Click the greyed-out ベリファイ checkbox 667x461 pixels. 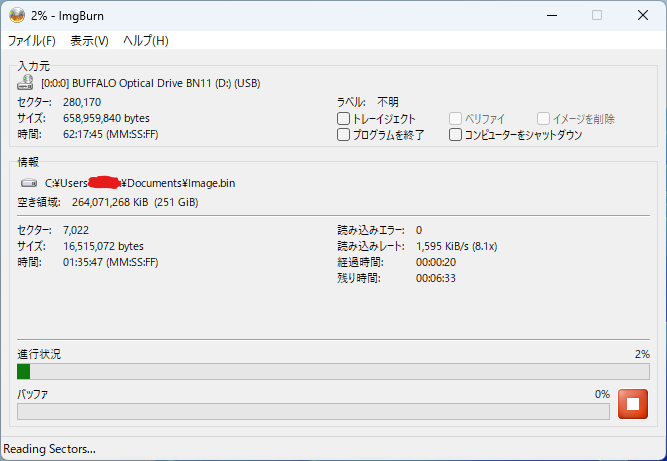[456, 119]
